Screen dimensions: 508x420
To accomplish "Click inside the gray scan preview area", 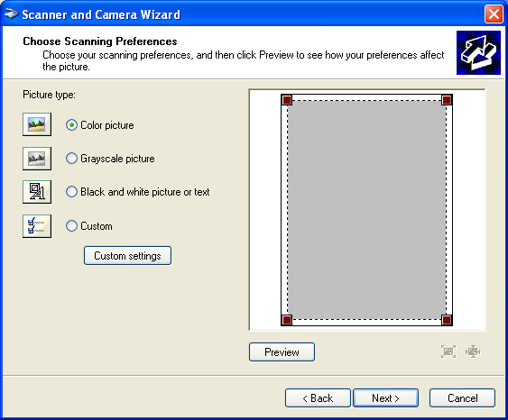I will pos(366,210).
